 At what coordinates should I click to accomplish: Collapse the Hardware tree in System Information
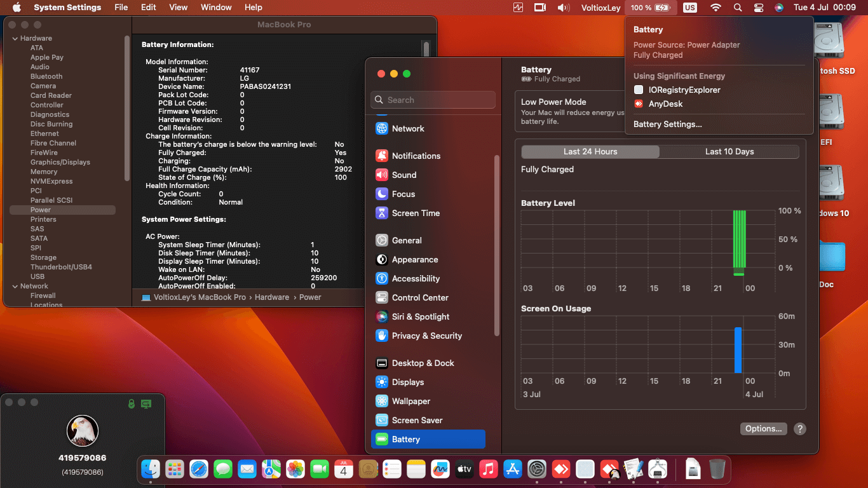(15, 39)
